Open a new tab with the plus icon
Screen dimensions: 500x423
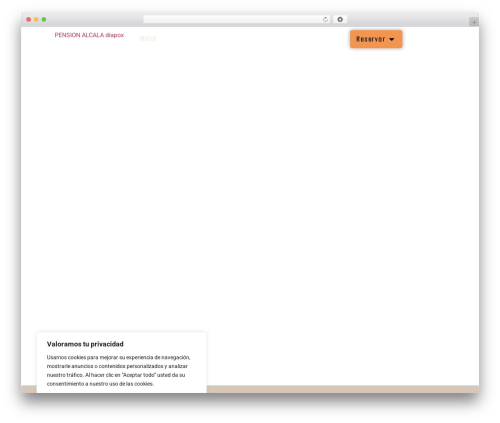pyautogui.click(x=474, y=22)
